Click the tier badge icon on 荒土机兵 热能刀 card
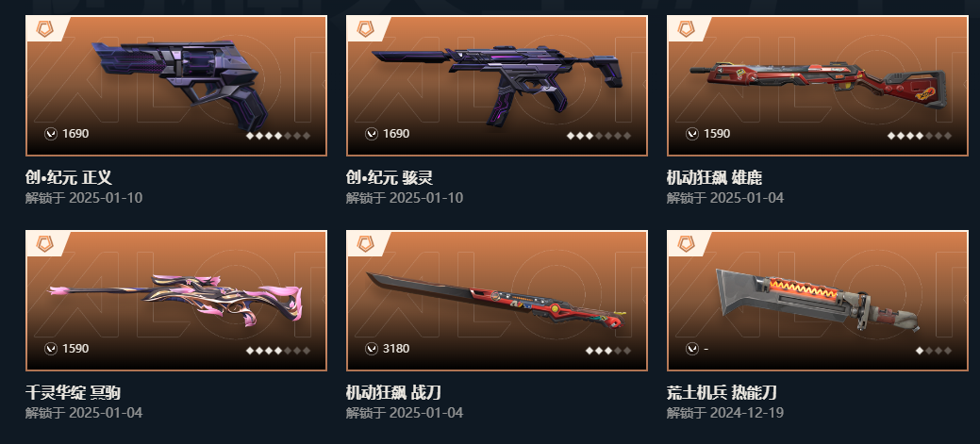The width and height of the screenshot is (980, 444). coord(687,243)
